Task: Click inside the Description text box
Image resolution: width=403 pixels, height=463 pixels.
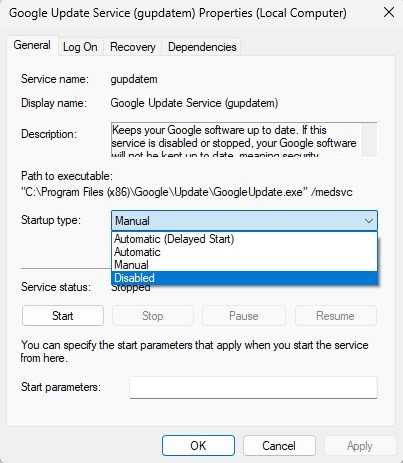Action: click(236, 140)
